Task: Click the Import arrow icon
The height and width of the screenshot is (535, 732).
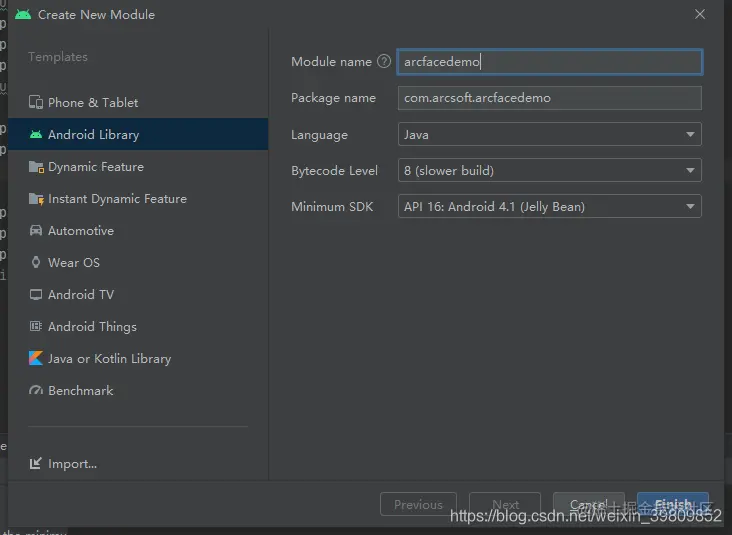Action: click(x=36, y=464)
